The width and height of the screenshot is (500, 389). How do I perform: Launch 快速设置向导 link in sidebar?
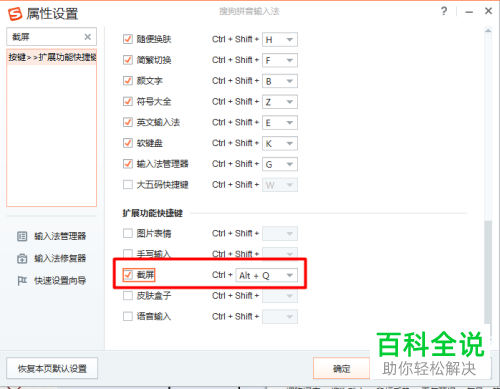(x=60, y=281)
